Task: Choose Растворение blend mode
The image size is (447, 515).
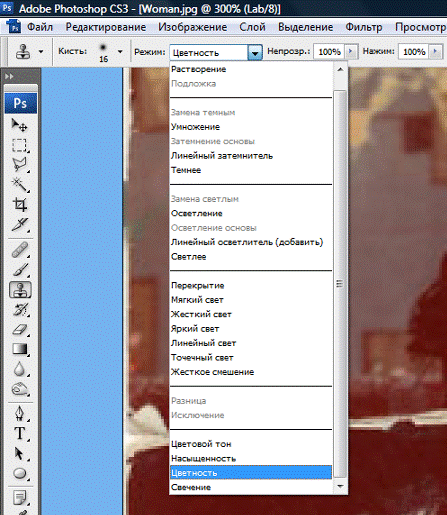Action: pyautogui.click(x=251, y=69)
